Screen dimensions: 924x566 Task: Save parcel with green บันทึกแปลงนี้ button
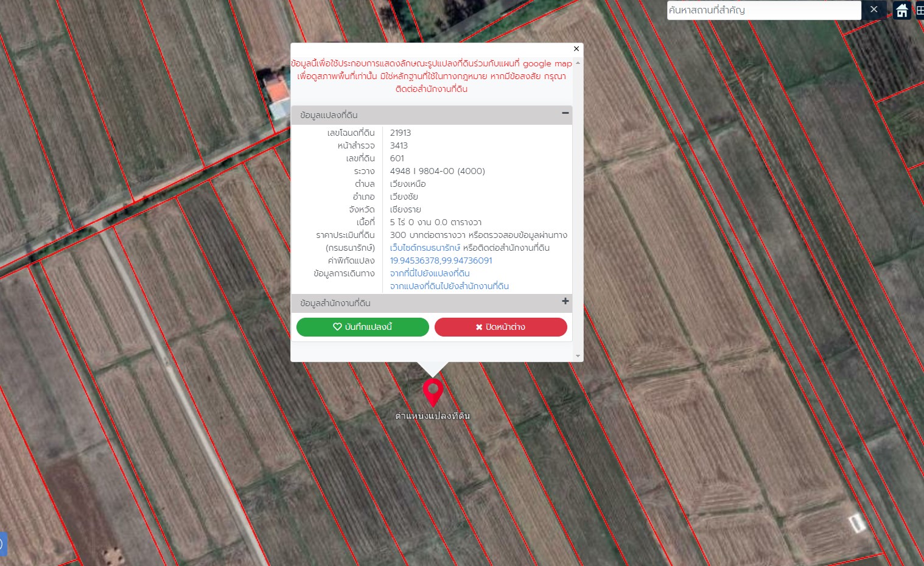[x=363, y=327]
